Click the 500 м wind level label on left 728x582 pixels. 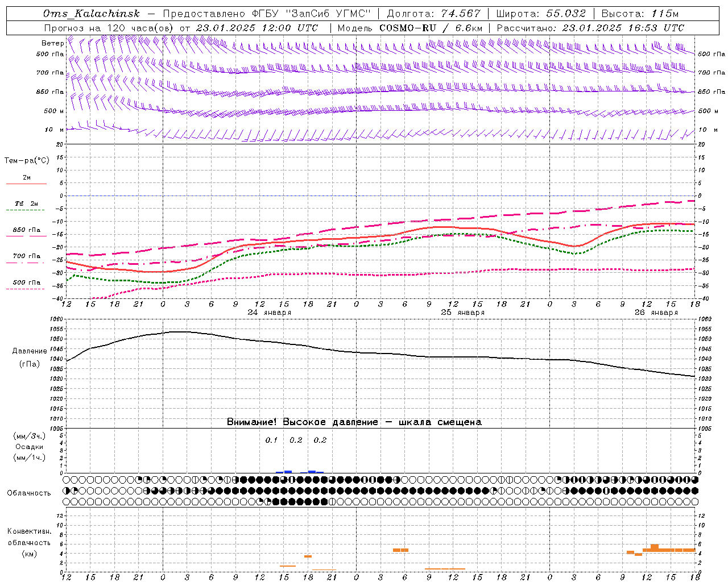point(54,111)
